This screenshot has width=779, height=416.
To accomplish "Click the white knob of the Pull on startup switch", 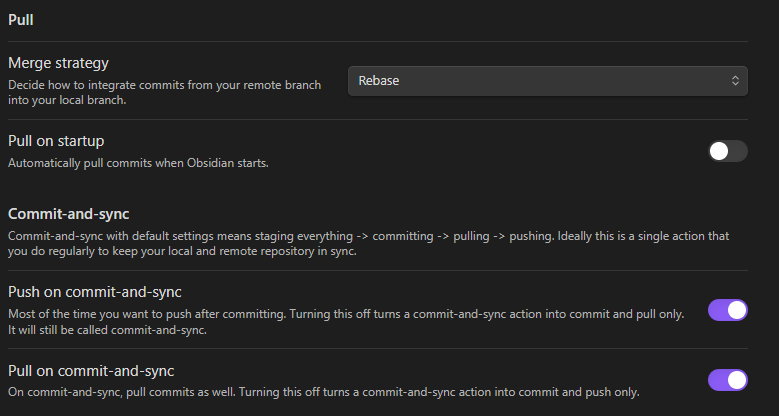I will (x=718, y=151).
